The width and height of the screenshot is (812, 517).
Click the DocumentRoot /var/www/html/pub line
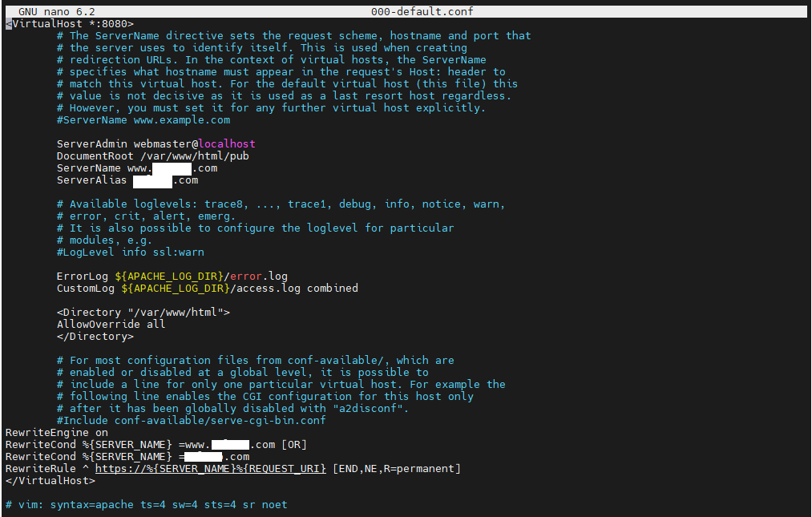[153, 156]
